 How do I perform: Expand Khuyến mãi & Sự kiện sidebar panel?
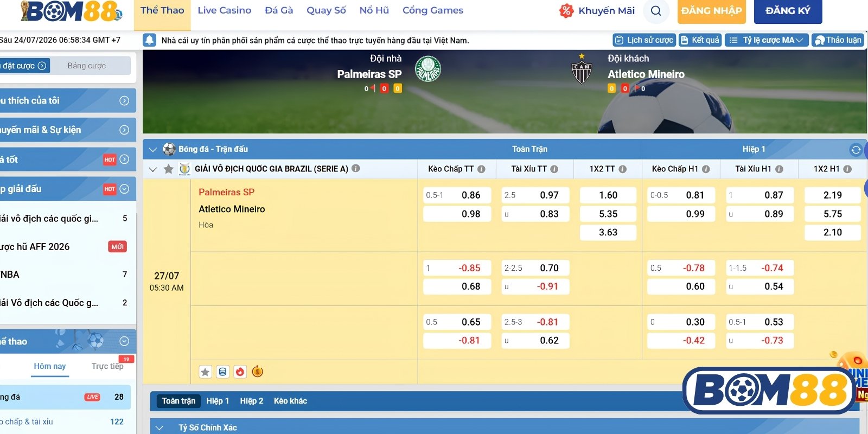[x=124, y=130]
